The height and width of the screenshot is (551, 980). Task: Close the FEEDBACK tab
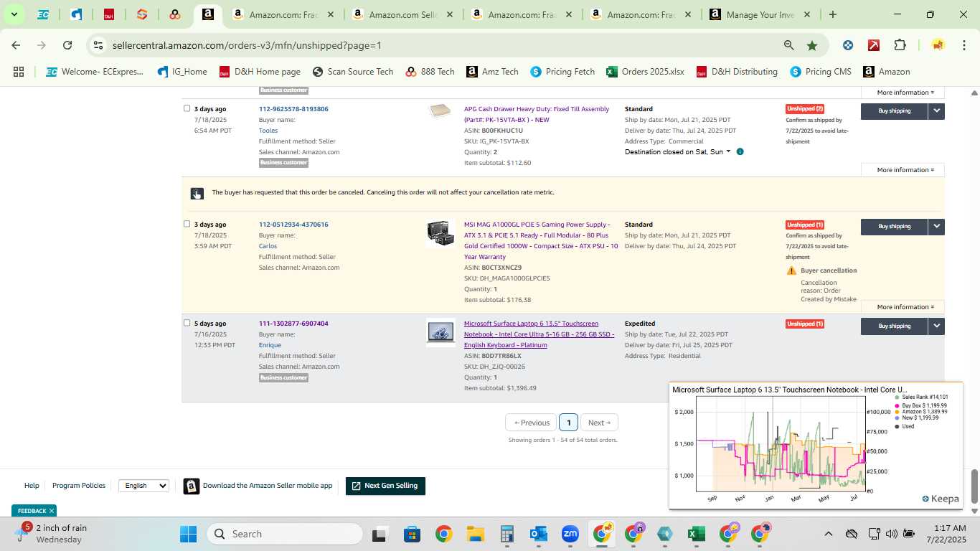[x=51, y=511]
